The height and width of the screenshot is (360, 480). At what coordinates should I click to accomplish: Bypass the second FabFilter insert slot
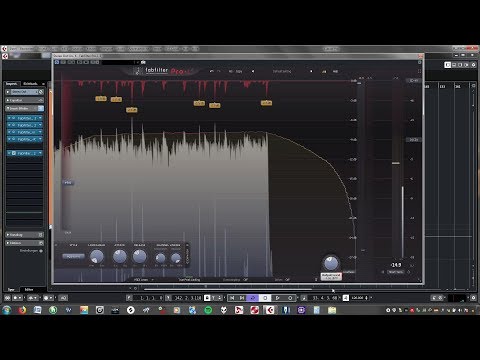(9, 125)
